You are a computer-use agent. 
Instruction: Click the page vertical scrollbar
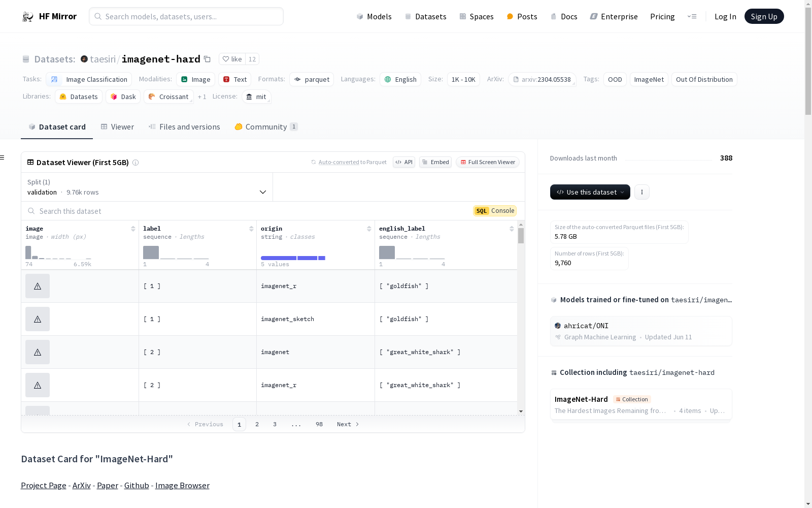(808, 61)
